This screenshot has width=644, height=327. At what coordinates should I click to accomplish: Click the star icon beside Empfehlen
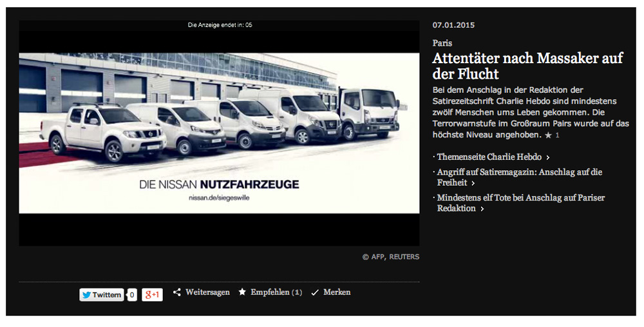pyautogui.click(x=242, y=292)
